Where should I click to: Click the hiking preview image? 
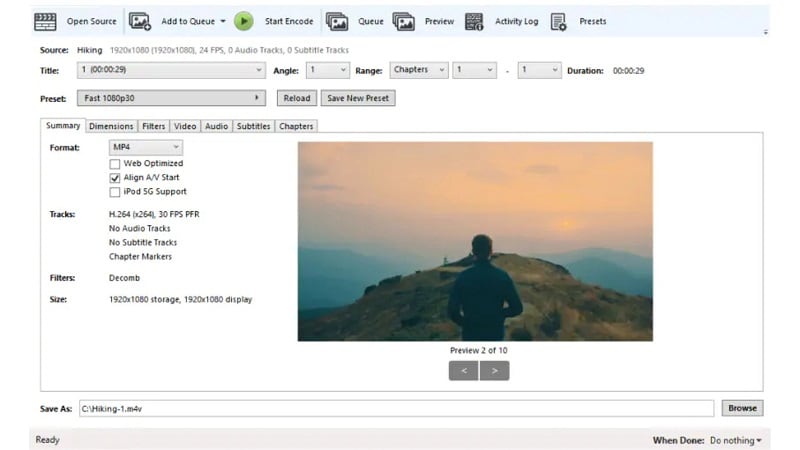tap(475, 241)
